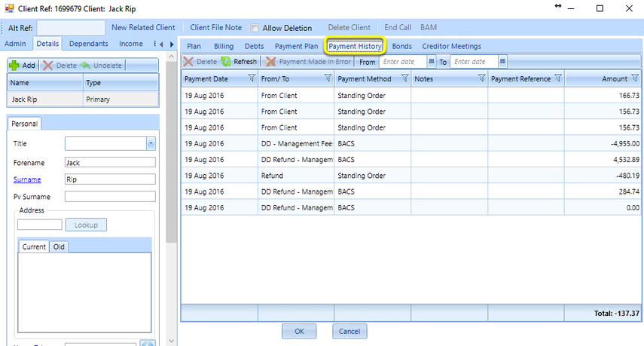
Task: Click the Cancel button
Action: [349, 331]
